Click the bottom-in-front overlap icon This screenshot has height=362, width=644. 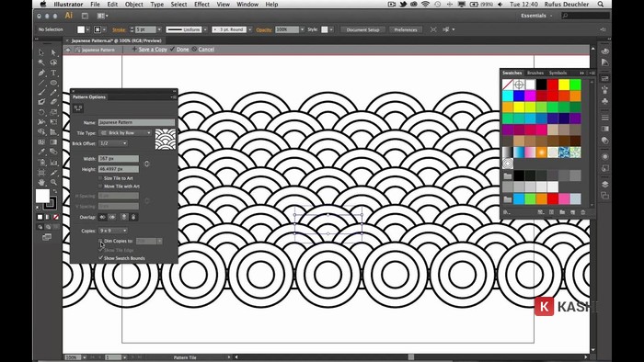pos(133,217)
